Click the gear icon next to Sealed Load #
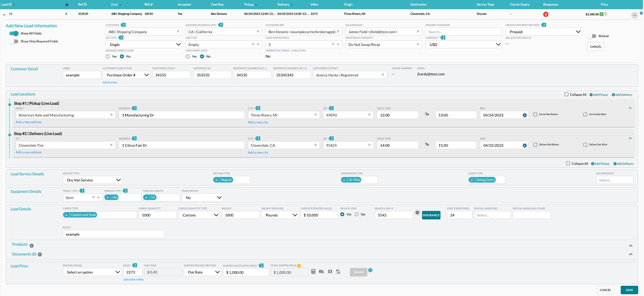 pos(417,213)
